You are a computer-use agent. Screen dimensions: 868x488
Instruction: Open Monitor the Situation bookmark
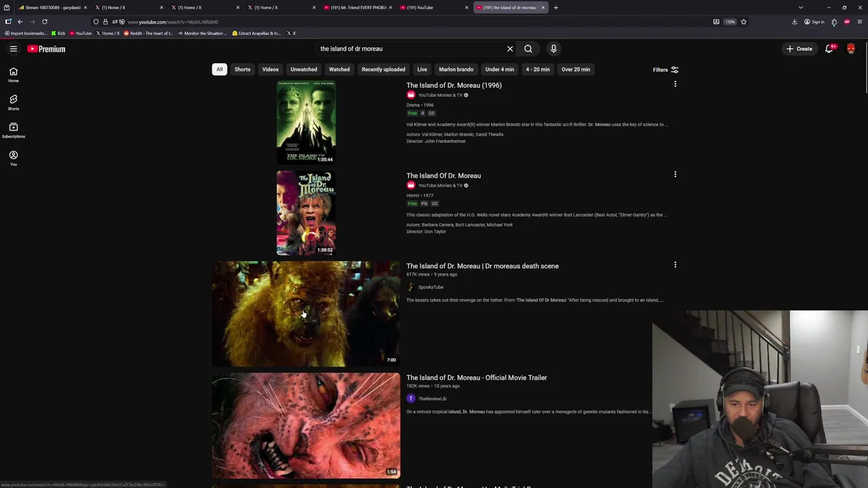pyautogui.click(x=203, y=33)
